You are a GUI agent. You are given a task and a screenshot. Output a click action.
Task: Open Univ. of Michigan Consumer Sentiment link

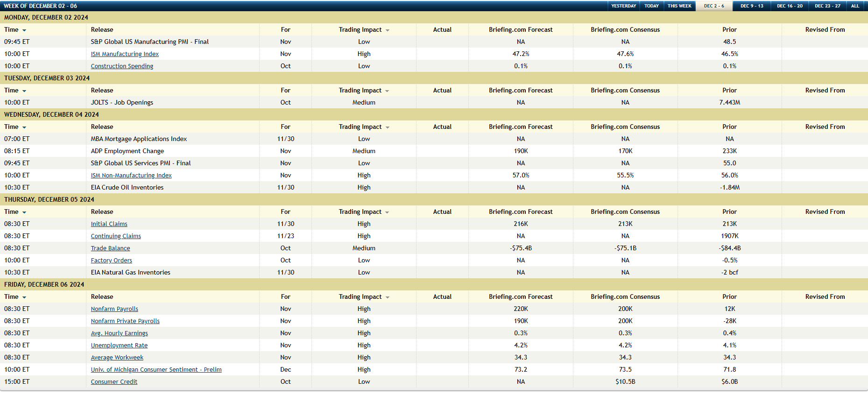click(156, 370)
